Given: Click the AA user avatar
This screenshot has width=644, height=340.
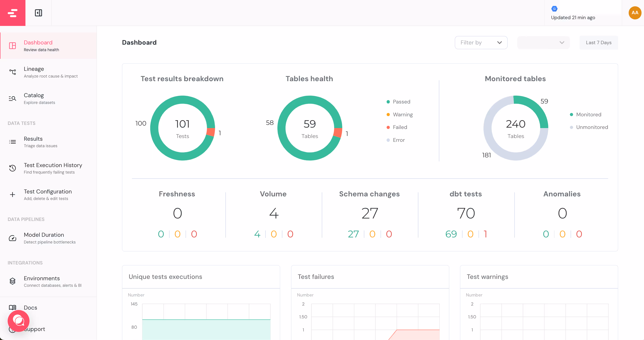Looking at the screenshot, I should pyautogui.click(x=635, y=13).
